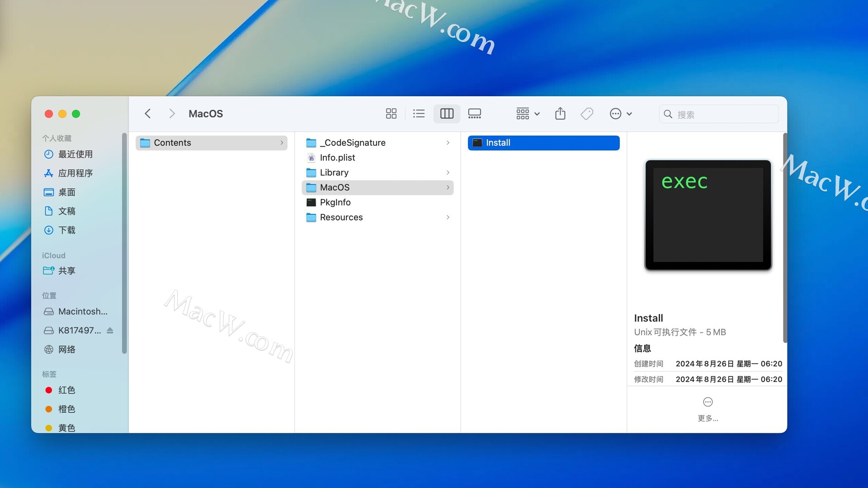
Task: Select the 橙色 tag
Action: point(66,409)
